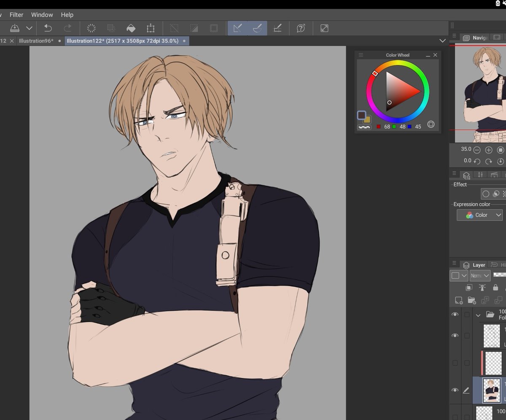Select the character color layer thumbnail
The image size is (506, 420).
click(492, 390)
